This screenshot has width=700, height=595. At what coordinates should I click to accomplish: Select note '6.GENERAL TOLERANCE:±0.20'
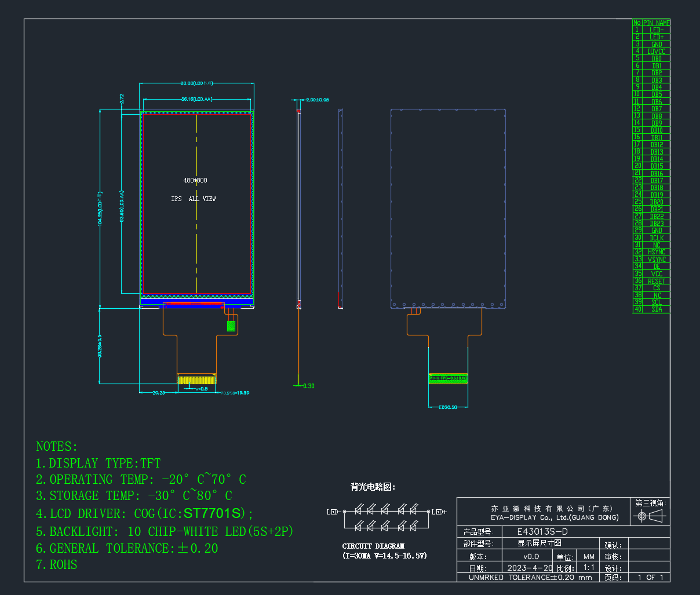127,548
